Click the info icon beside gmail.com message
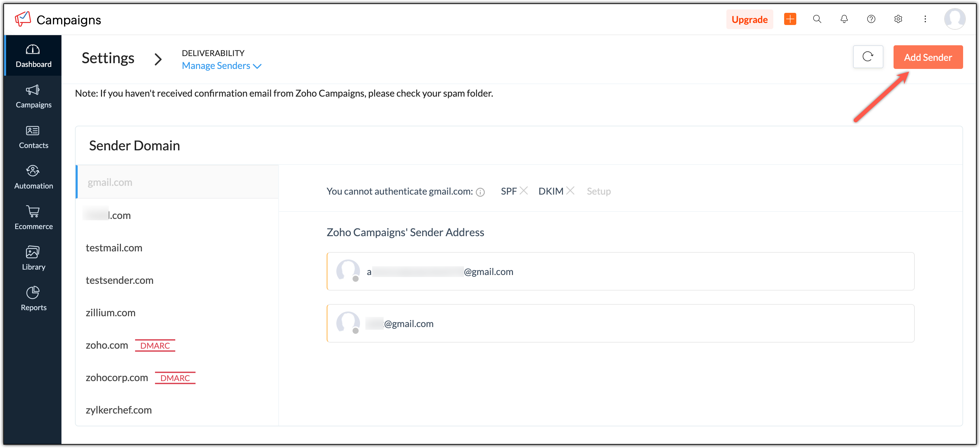The width and height of the screenshot is (980, 448). pos(481,192)
